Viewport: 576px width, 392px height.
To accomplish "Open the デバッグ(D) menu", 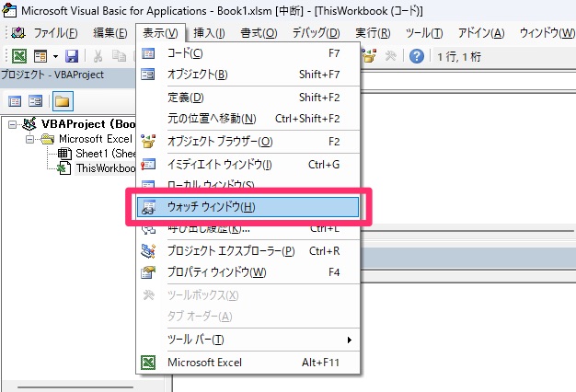I will click(x=317, y=33).
